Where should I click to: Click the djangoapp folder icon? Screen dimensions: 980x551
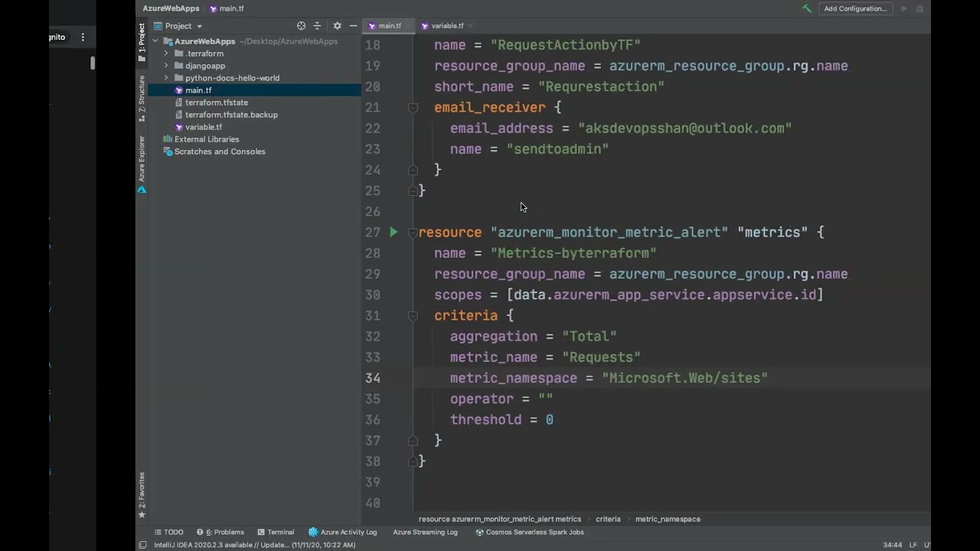point(178,66)
